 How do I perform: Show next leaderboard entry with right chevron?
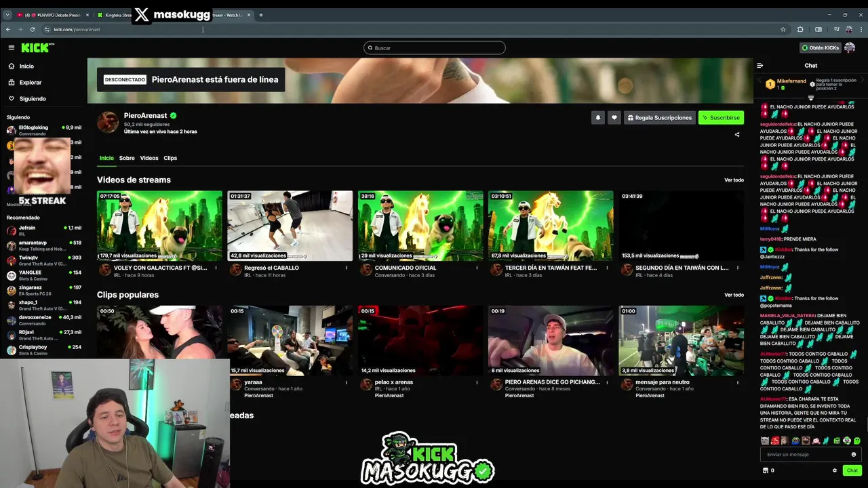(863, 79)
